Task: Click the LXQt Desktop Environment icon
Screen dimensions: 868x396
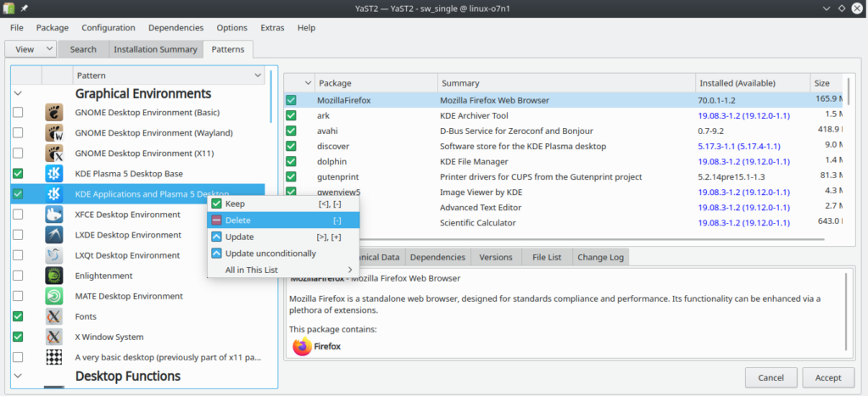Action: point(54,255)
